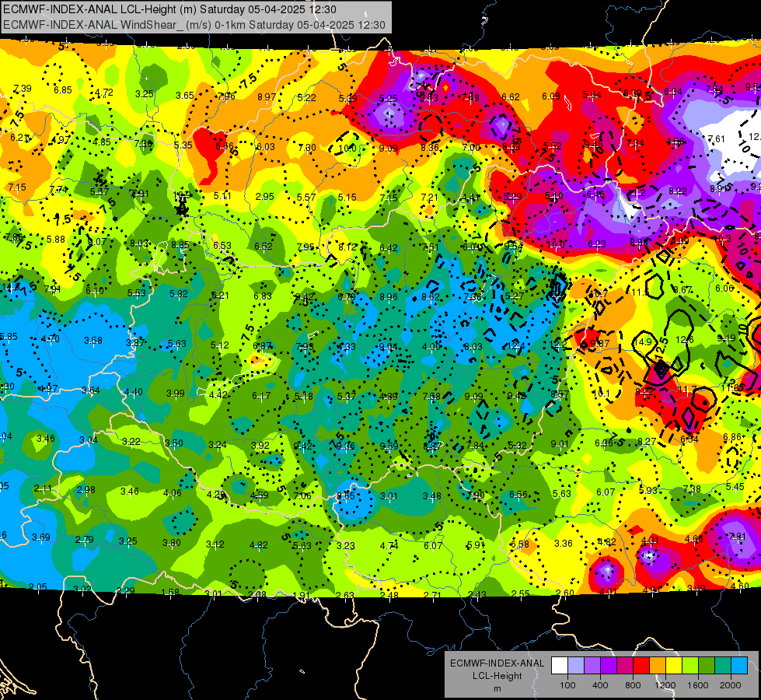Click the wind shear value "7.58"
761x700 pixels.
pyautogui.click(x=431, y=397)
